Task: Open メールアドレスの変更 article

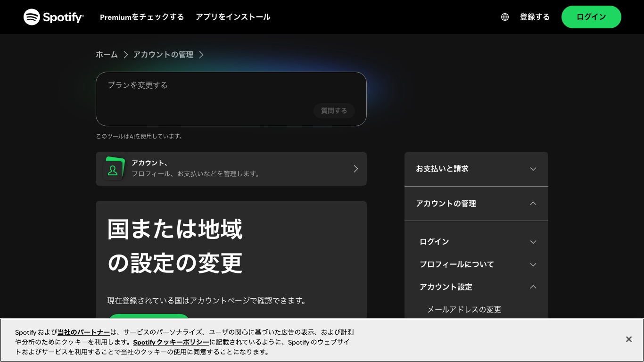Action: coord(464,310)
